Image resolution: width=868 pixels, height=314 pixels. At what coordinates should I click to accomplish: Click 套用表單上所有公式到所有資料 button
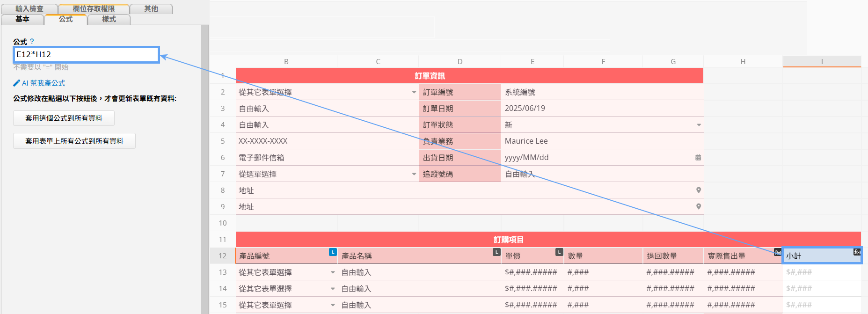pos(74,141)
